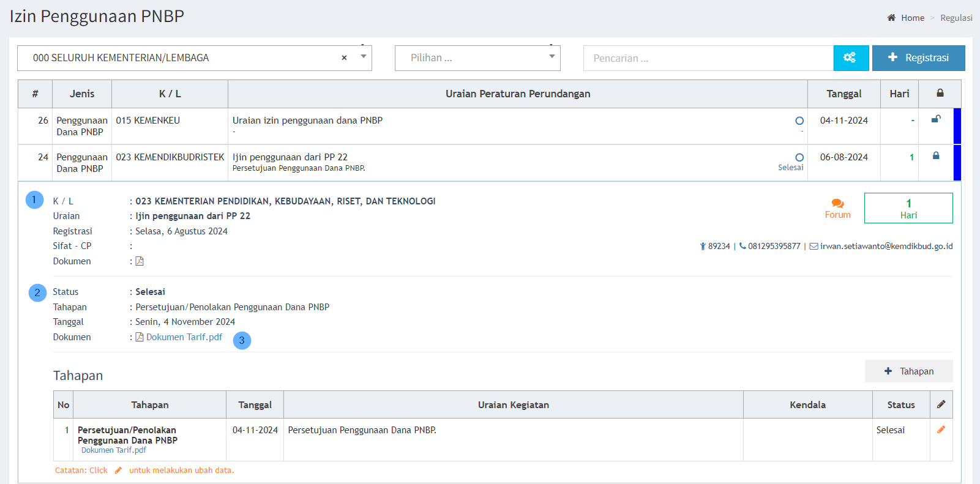Sort by the Tanggal column header

click(x=843, y=94)
